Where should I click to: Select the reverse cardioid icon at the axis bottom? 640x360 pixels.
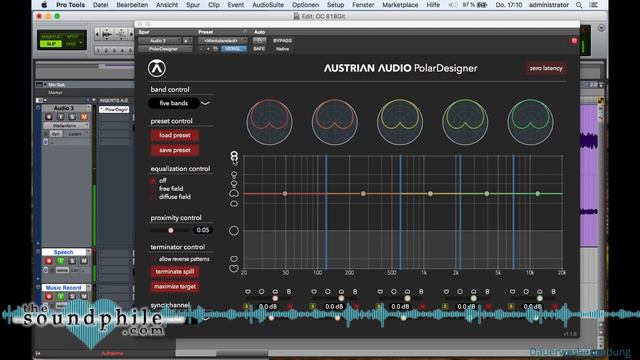tap(234, 268)
